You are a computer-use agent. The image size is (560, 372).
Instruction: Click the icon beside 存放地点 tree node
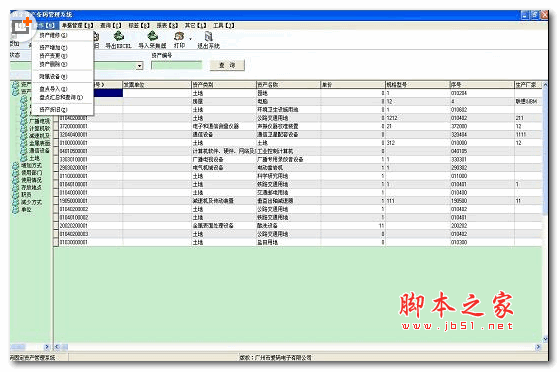[x=16, y=187]
